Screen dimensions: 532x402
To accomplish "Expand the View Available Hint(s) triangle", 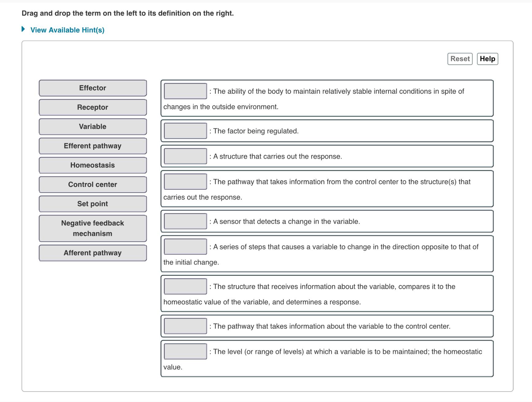I will coord(23,29).
